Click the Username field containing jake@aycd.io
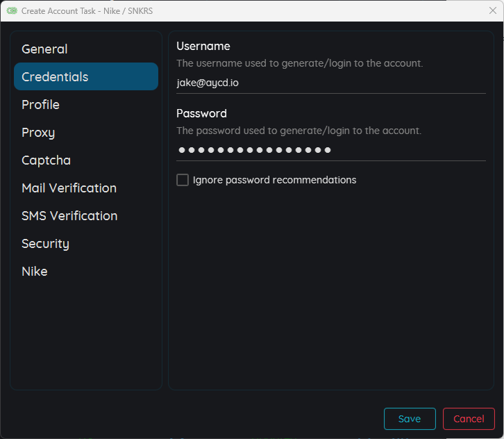The width and height of the screenshot is (504, 439). [x=330, y=83]
